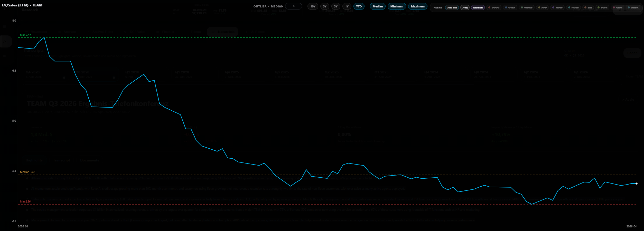Enable DDOG peer series
Image resolution: width=644 pixels, height=231 pixels.
pos(494,8)
